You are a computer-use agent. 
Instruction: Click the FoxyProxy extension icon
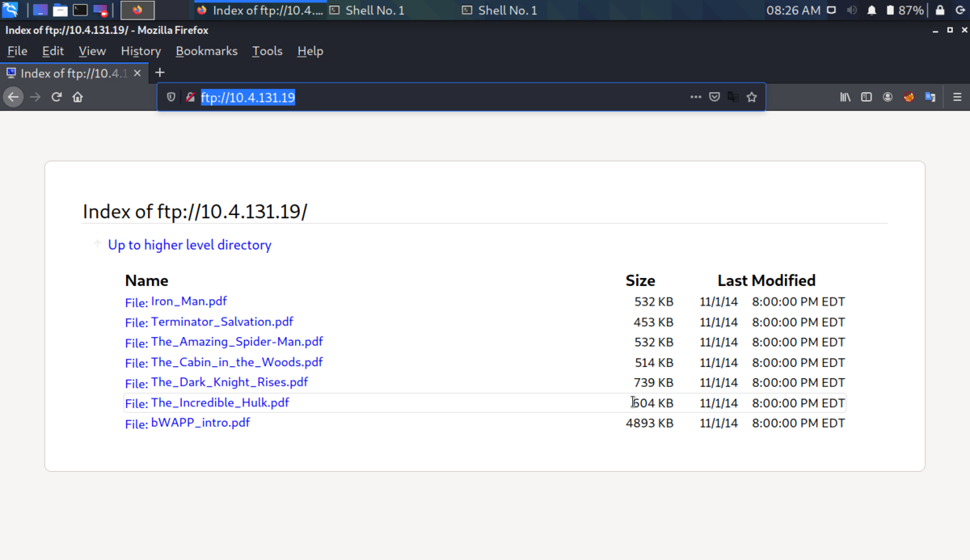click(x=909, y=97)
